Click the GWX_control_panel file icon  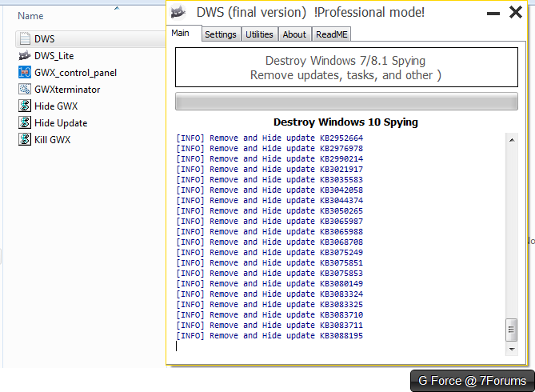point(25,72)
